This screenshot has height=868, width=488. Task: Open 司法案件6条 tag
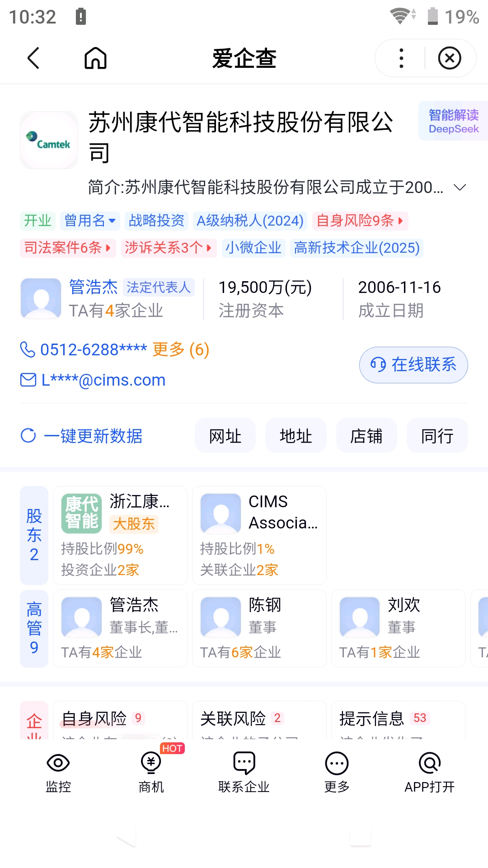click(68, 248)
